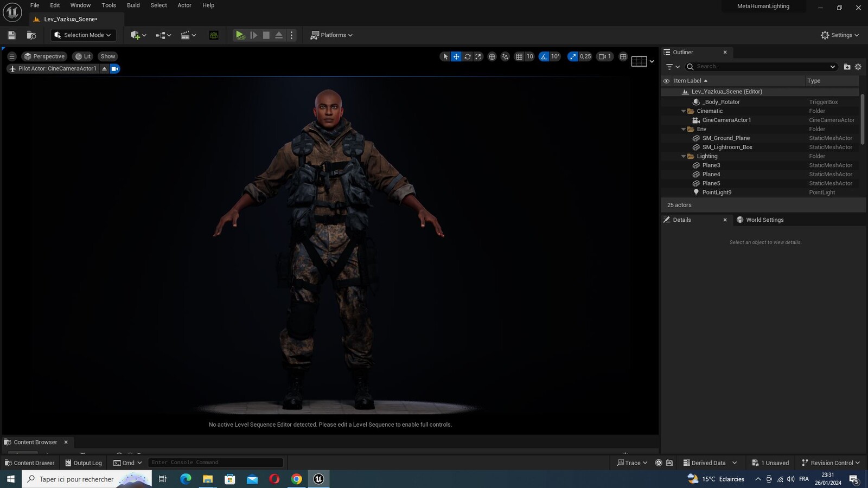The image size is (868, 488).
Task: Open the Build menu
Action: pos(133,5)
